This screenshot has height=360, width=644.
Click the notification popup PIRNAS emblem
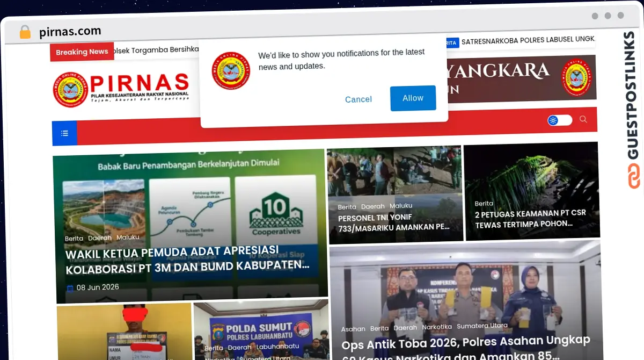coord(231,70)
